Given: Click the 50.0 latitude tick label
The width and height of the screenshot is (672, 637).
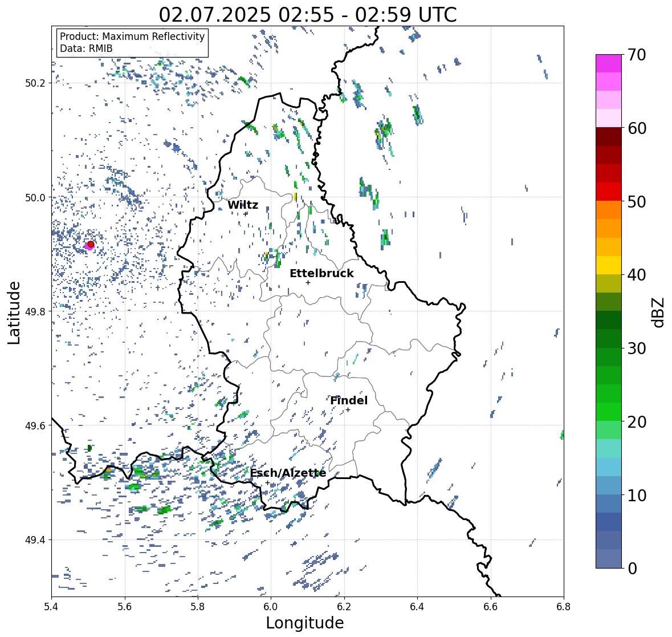Looking at the screenshot, I should click(x=35, y=197).
